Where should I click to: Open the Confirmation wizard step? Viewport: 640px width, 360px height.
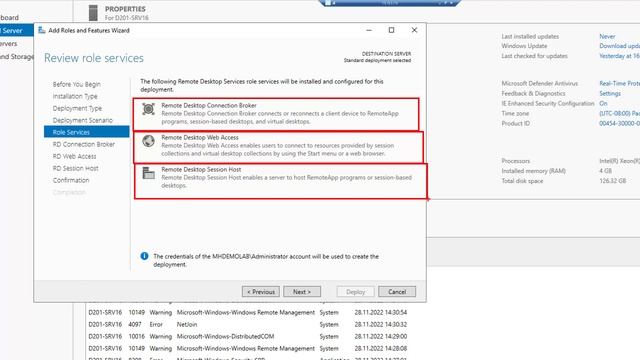pos(71,180)
